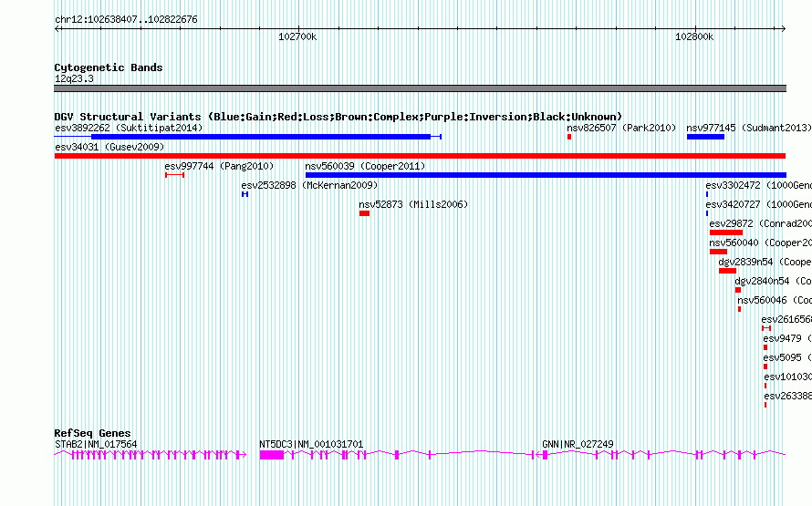Screen dimensions: 812x506
Task: Click the STAB2 gene exon structure
Action: pos(151,455)
